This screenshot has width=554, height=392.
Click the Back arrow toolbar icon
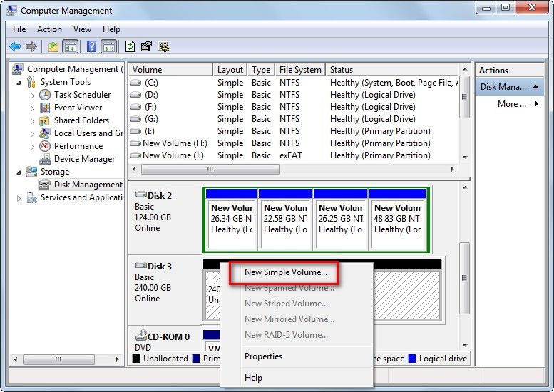(x=15, y=46)
